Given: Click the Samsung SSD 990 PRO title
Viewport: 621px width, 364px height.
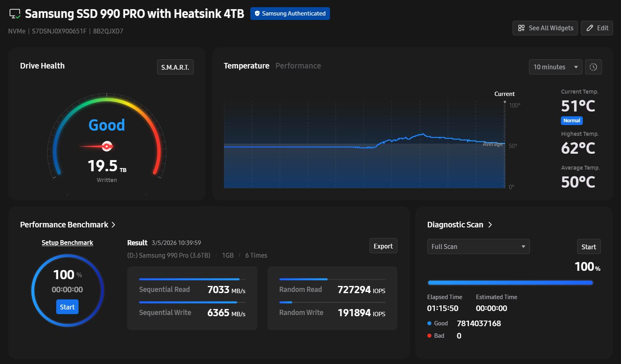Looking at the screenshot, I should tap(134, 14).
